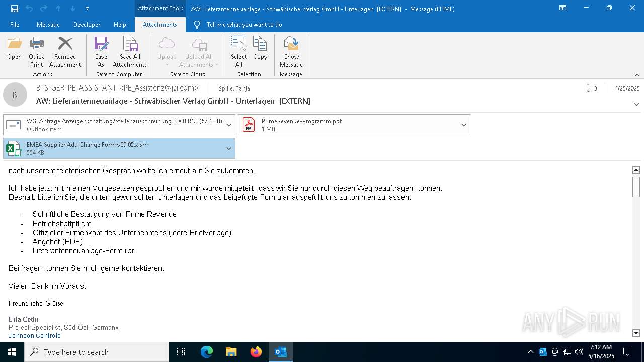
Task: Click the volume speaker tray icon
Action: click(579, 352)
